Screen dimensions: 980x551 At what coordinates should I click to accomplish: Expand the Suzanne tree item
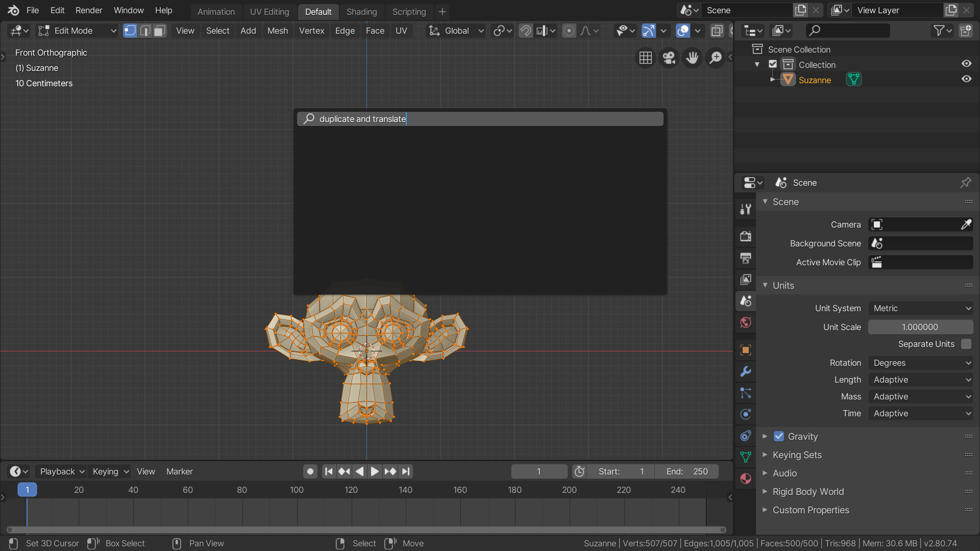773,80
